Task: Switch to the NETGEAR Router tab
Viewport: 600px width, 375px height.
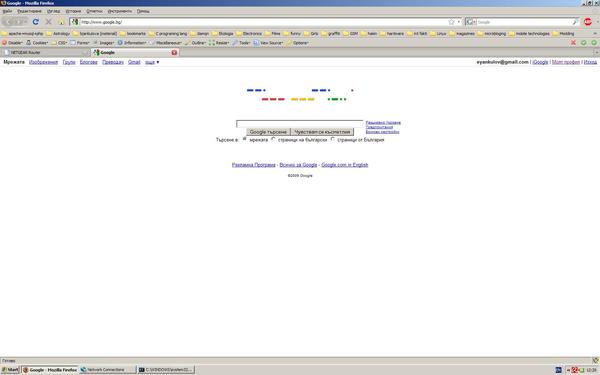Action: (45, 52)
